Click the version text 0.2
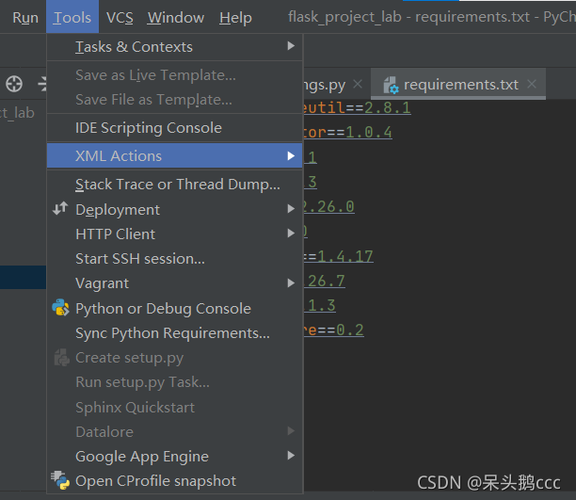Viewport: 576px width, 500px height. click(x=350, y=330)
